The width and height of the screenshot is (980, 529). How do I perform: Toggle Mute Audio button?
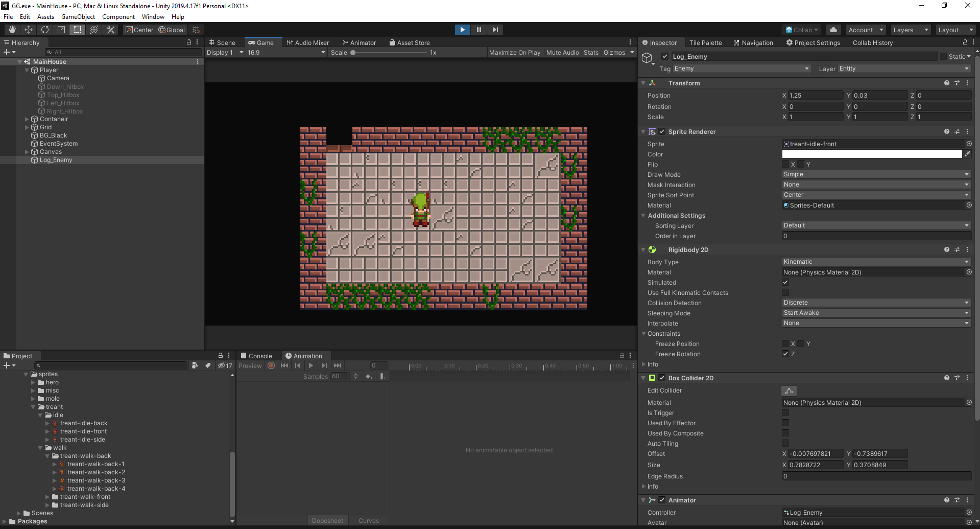click(x=563, y=52)
